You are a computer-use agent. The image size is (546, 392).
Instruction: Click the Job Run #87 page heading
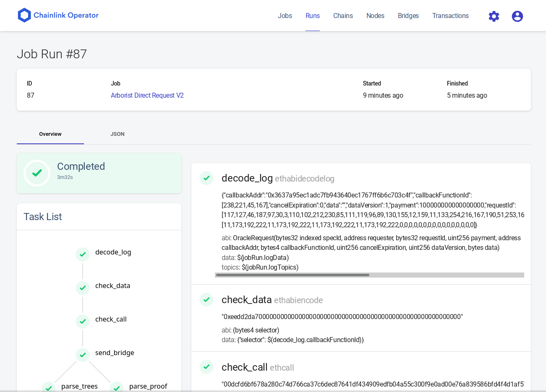(52, 54)
